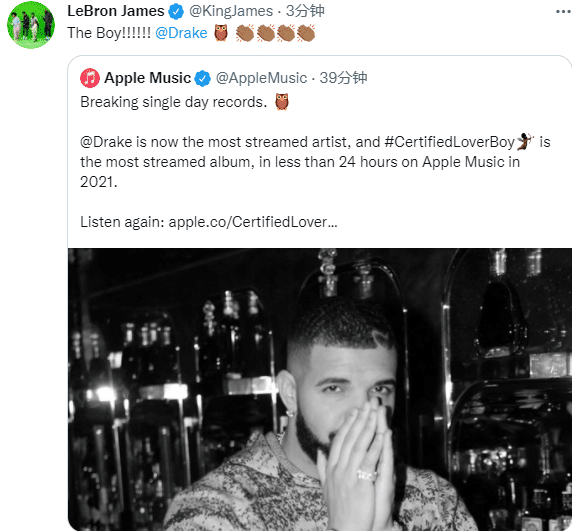The image size is (572, 531).
Task: Click the LeBron James display name
Action: [116, 11]
